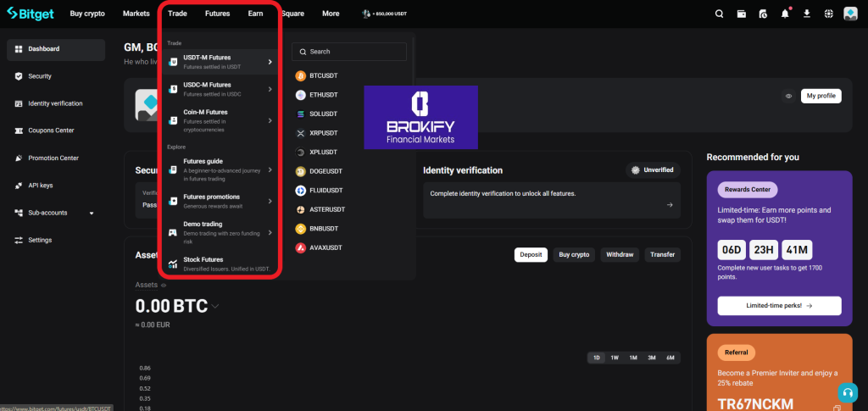Open the BTC currency dropdown arrow
The width and height of the screenshot is (868, 411).
[x=216, y=306]
